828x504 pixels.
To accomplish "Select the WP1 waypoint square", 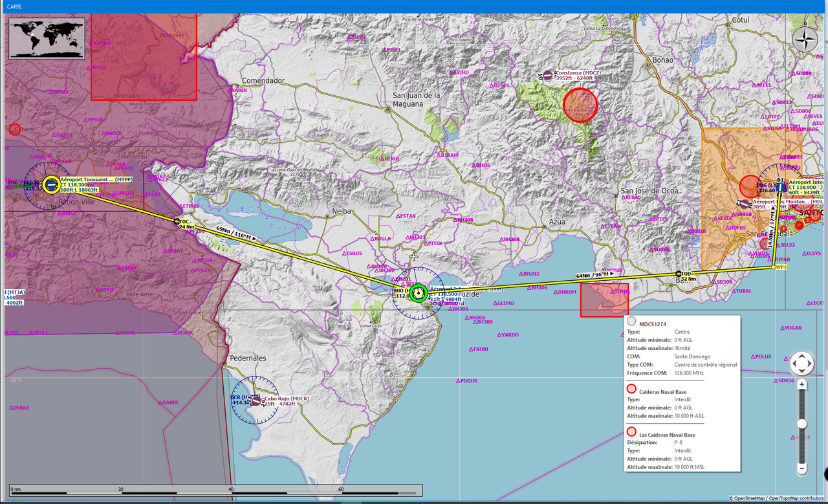I will coord(772,267).
